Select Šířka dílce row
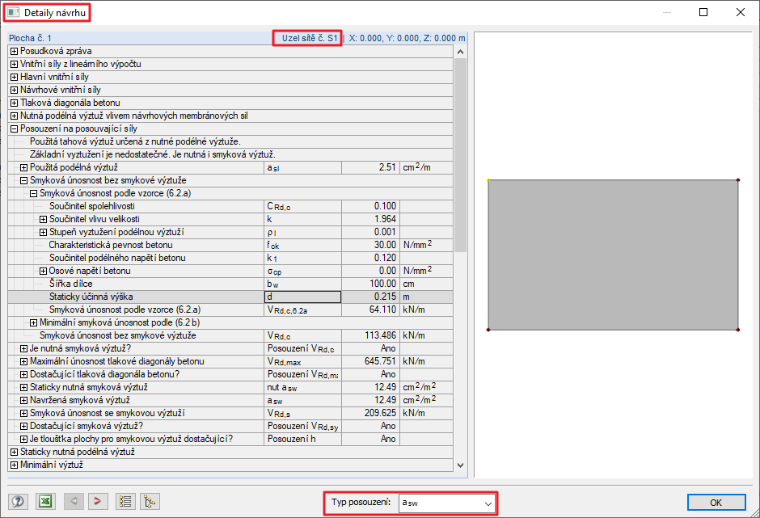 pos(231,283)
